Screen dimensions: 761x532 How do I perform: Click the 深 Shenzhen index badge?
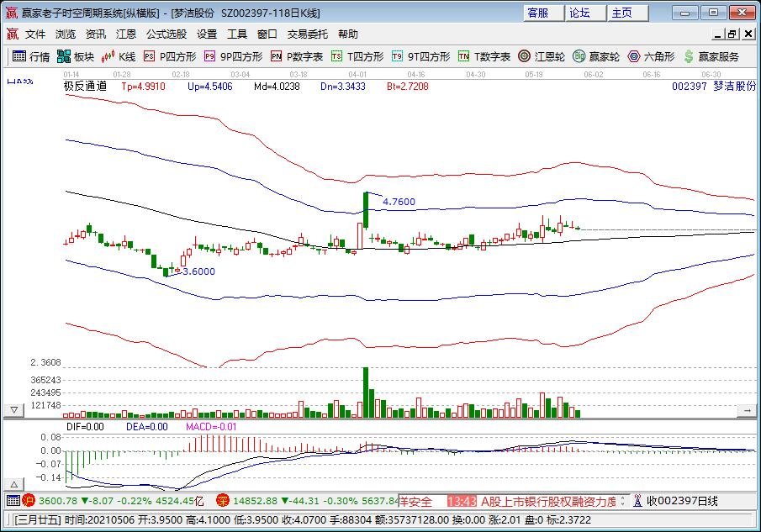(x=223, y=500)
